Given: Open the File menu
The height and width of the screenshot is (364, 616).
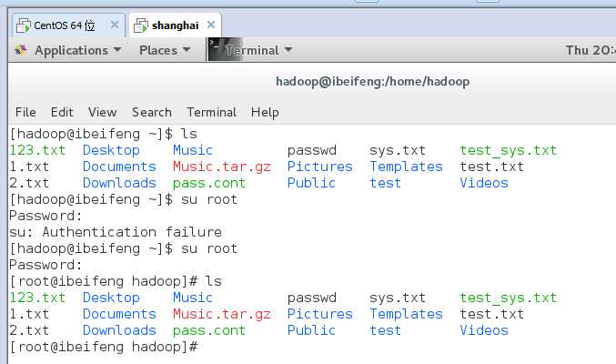Looking at the screenshot, I should pos(25,112).
